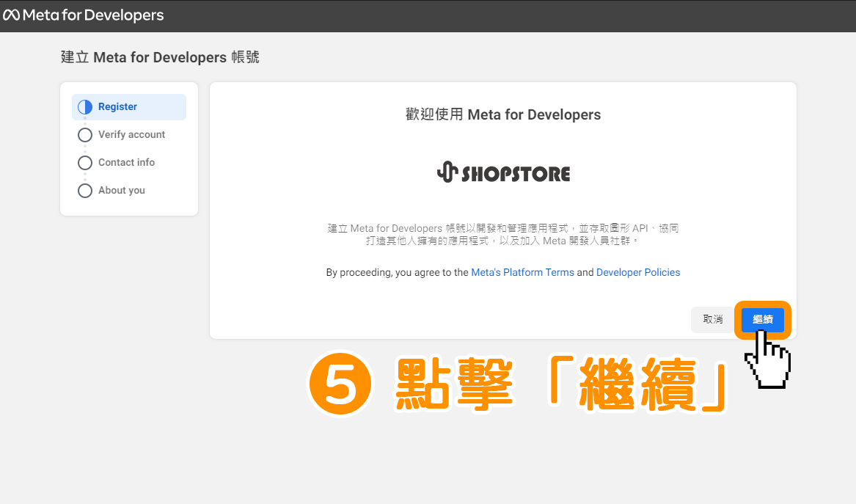The height and width of the screenshot is (504, 856).
Task: Click the blue 繼續 continue button
Action: (763, 319)
